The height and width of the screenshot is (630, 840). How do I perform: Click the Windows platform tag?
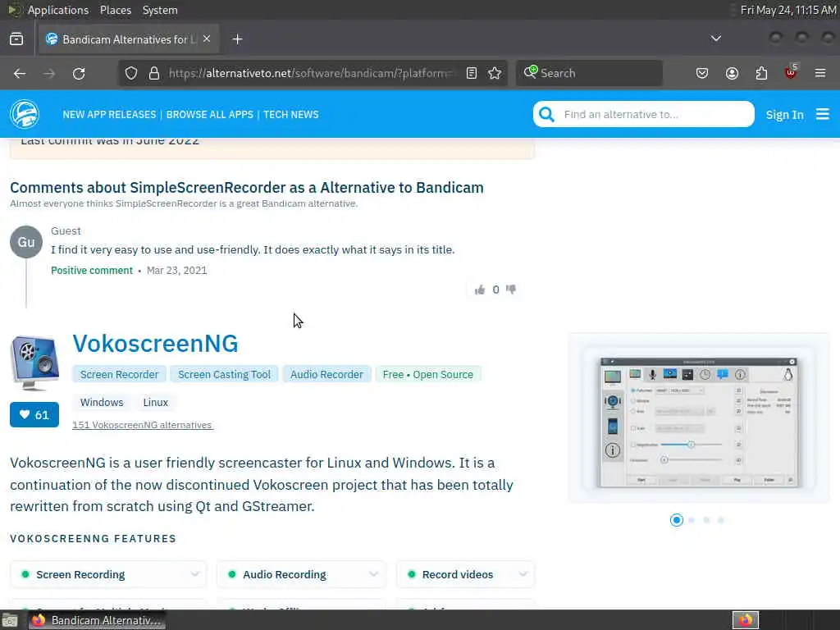(x=102, y=402)
